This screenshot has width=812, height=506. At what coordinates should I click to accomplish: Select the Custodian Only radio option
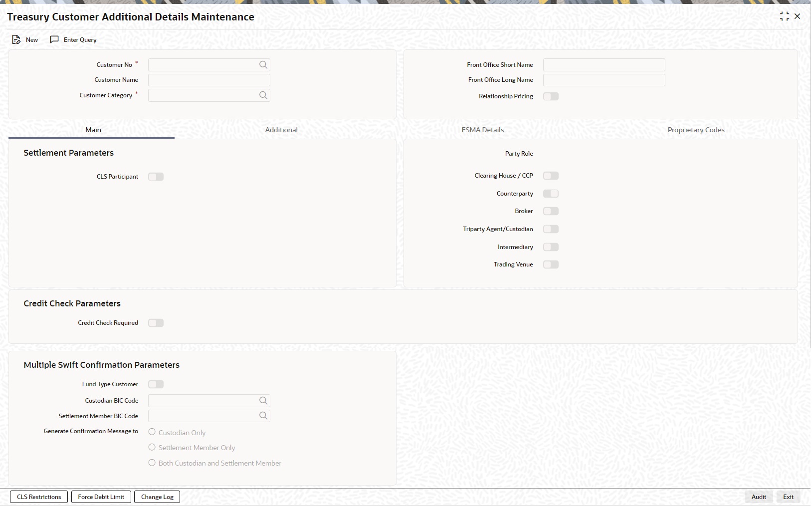pyautogui.click(x=152, y=432)
